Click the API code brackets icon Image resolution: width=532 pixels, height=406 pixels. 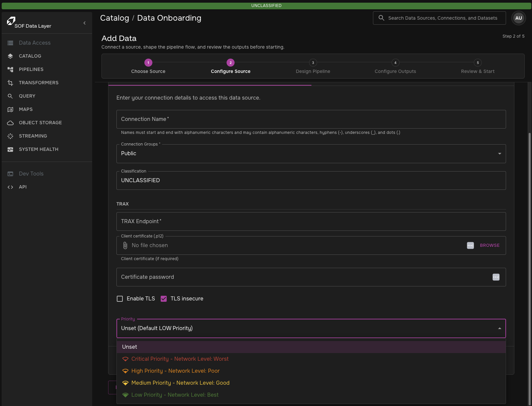point(10,187)
